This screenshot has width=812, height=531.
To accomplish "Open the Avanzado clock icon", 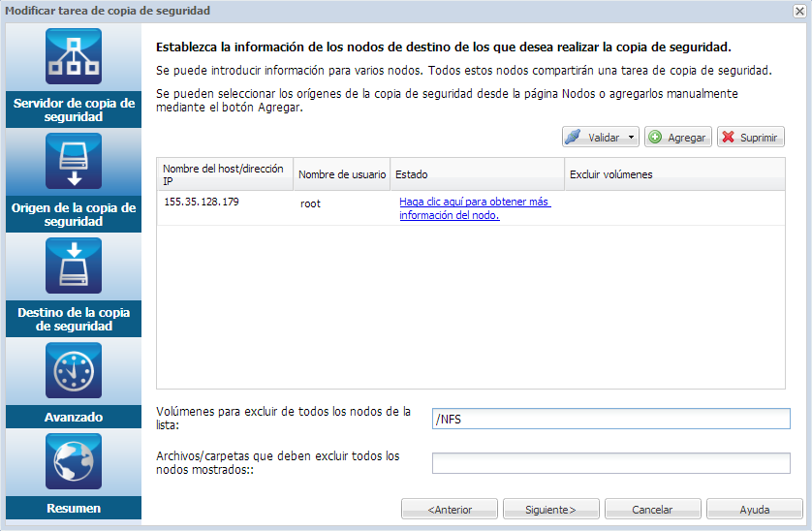I will (74, 370).
